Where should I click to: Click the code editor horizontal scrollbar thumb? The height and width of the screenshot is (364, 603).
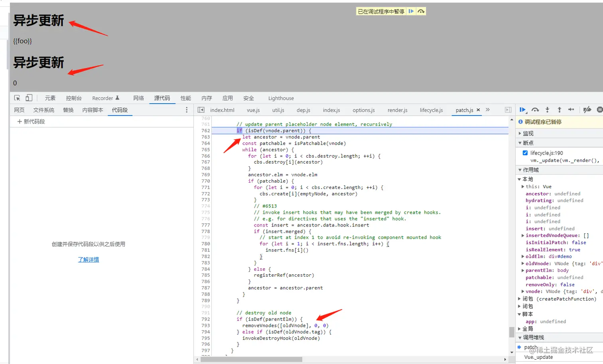click(251, 359)
